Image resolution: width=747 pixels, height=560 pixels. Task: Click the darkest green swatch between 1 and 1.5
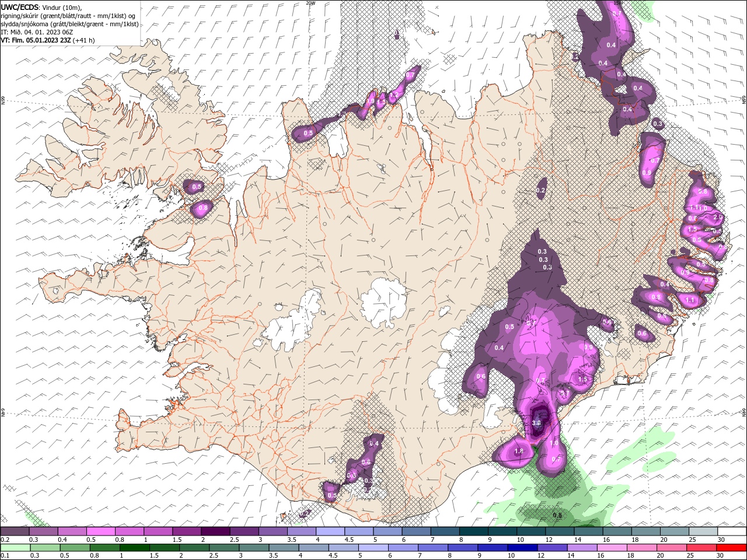(x=134, y=548)
